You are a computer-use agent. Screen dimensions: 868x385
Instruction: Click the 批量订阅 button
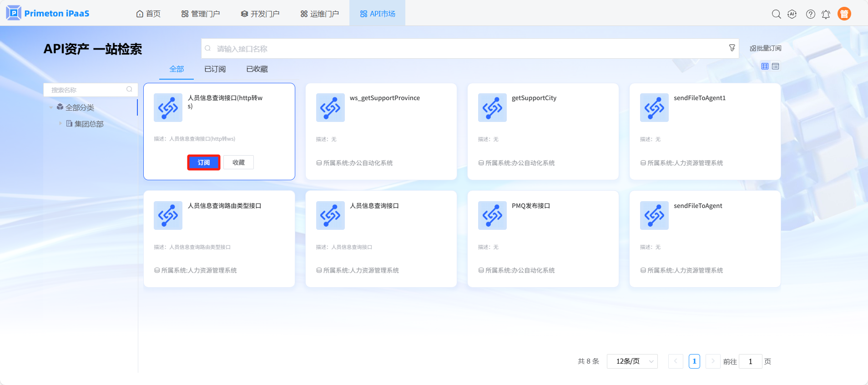point(765,48)
